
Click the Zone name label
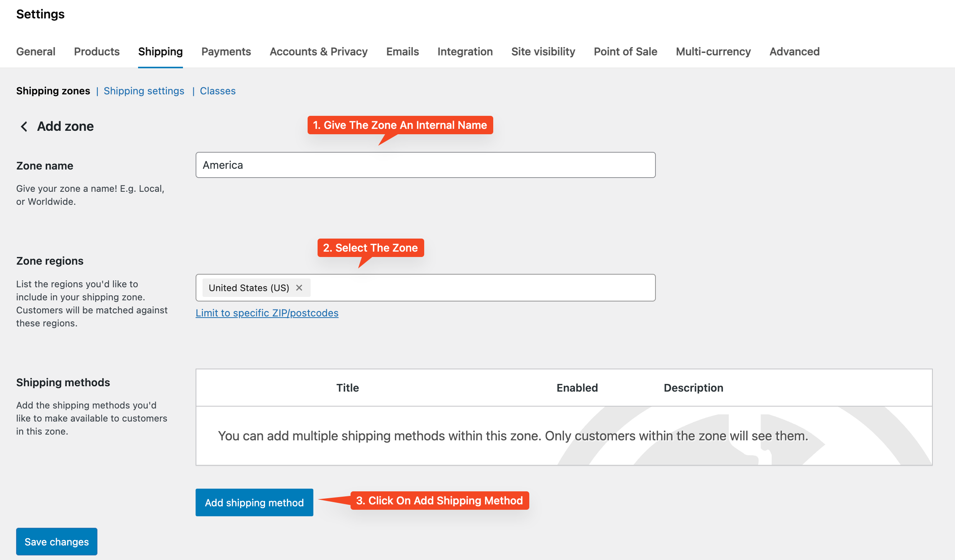[44, 166]
